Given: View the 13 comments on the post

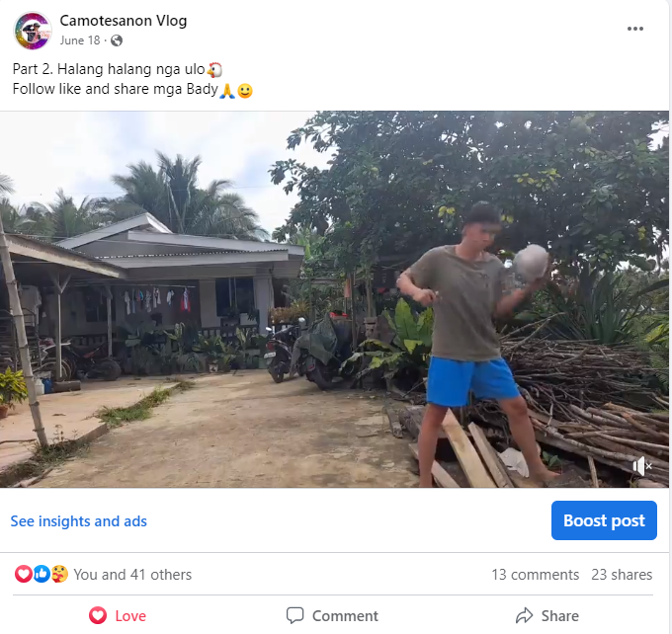Looking at the screenshot, I should [535, 575].
